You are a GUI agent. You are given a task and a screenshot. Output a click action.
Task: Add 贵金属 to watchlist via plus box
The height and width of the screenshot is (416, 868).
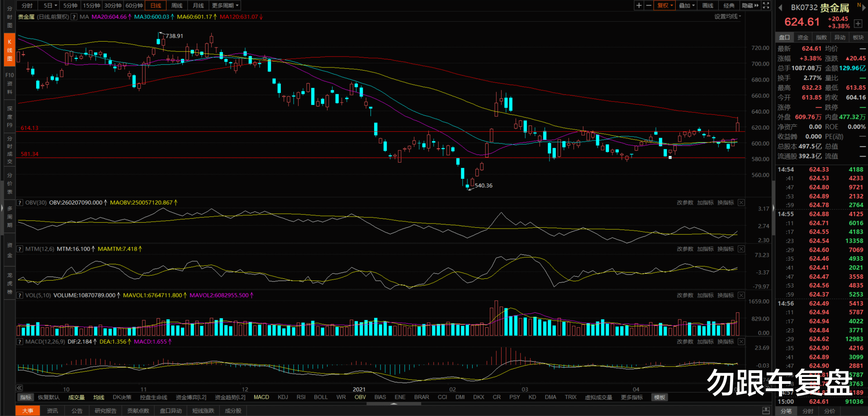tap(858, 24)
